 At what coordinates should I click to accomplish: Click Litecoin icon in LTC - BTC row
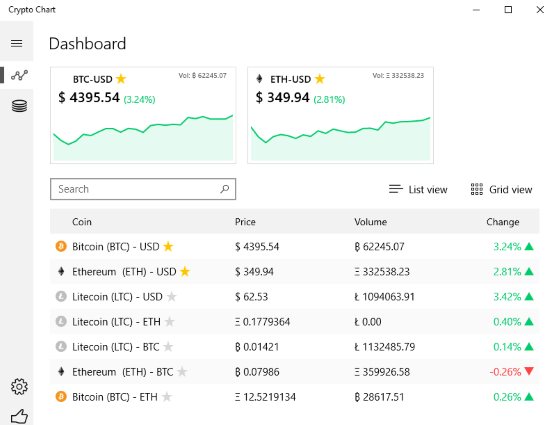61,347
